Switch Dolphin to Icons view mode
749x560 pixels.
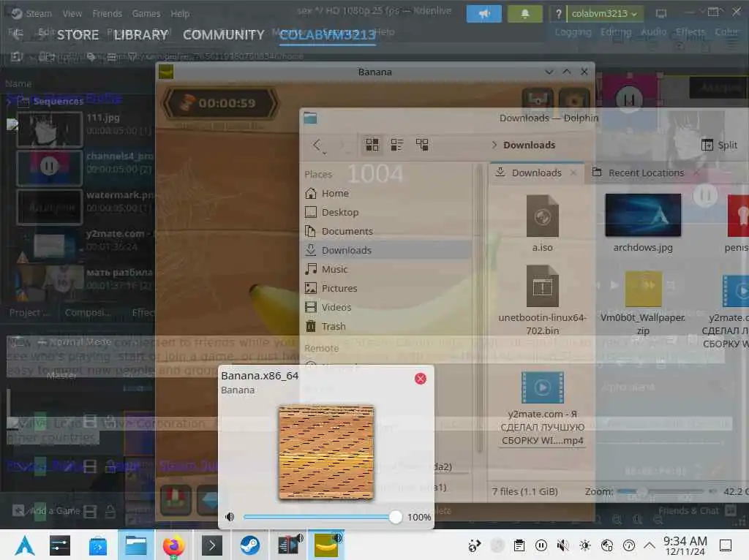point(372,145)
